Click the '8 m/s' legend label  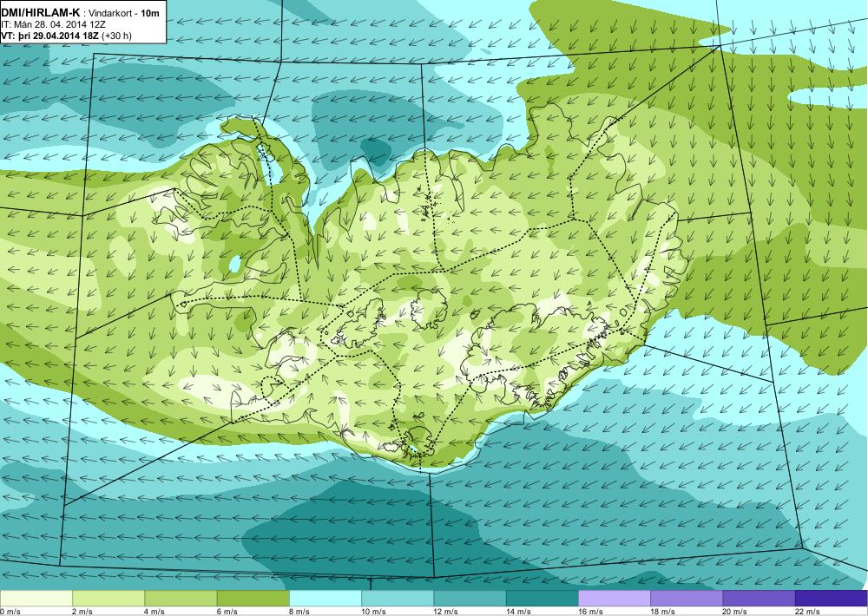point(299,612)
